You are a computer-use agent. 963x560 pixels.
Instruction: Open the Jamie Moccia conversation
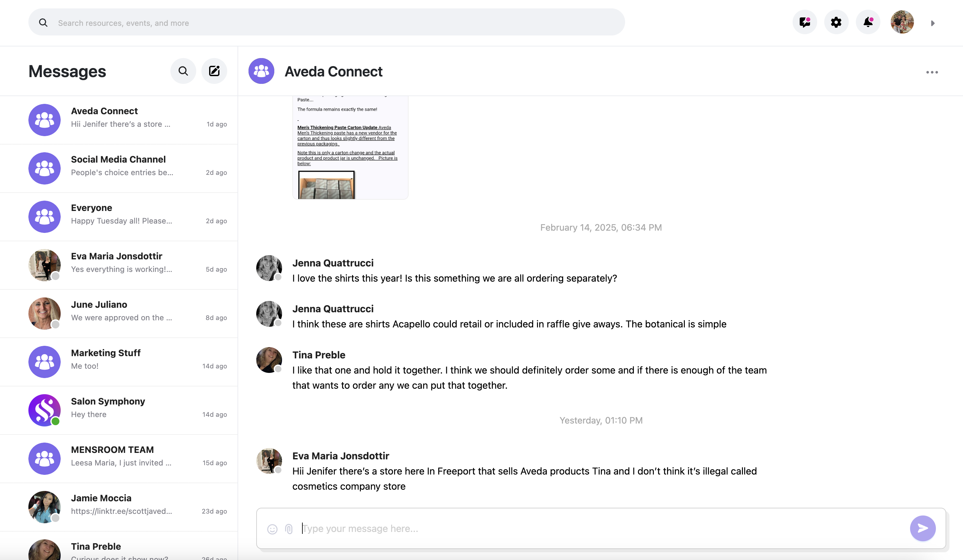[119, 507]
